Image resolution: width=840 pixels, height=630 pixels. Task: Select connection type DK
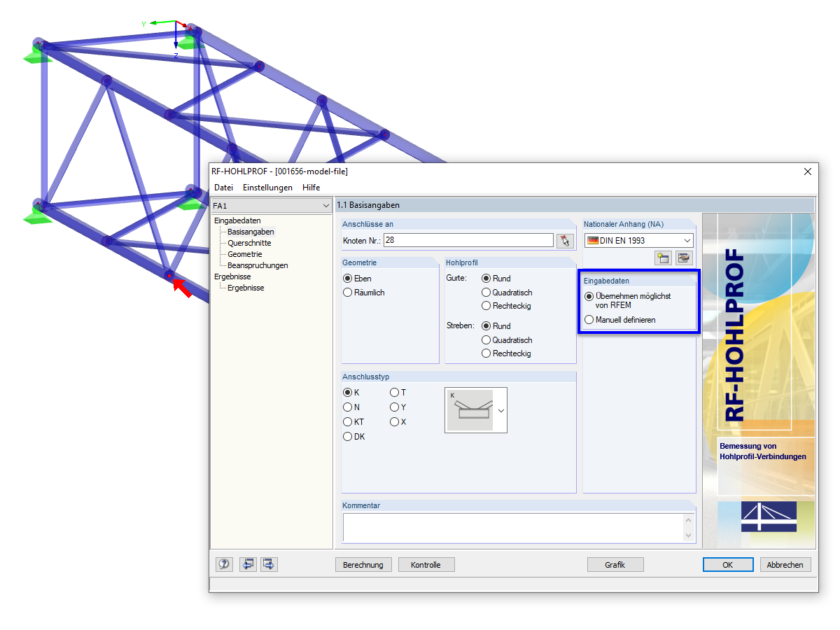347,437
